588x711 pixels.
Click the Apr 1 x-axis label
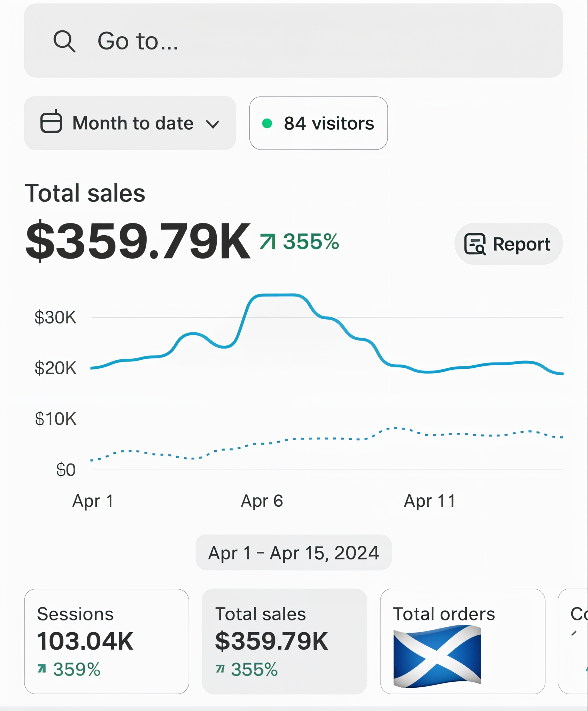tap(93, 501)
